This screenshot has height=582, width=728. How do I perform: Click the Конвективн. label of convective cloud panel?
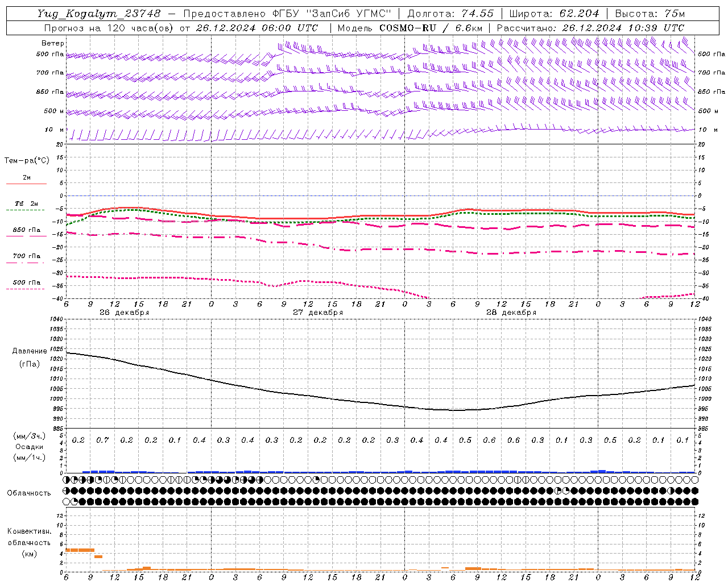pos(29,531)
